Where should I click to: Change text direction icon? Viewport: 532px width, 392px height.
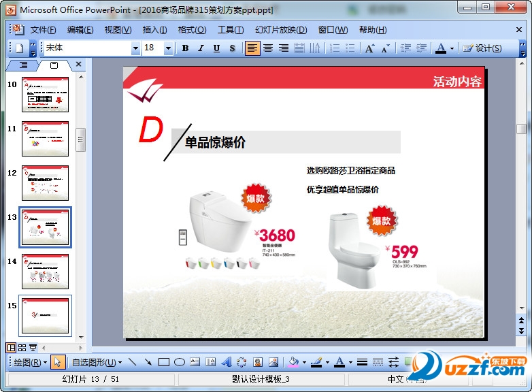click(314, 48)
